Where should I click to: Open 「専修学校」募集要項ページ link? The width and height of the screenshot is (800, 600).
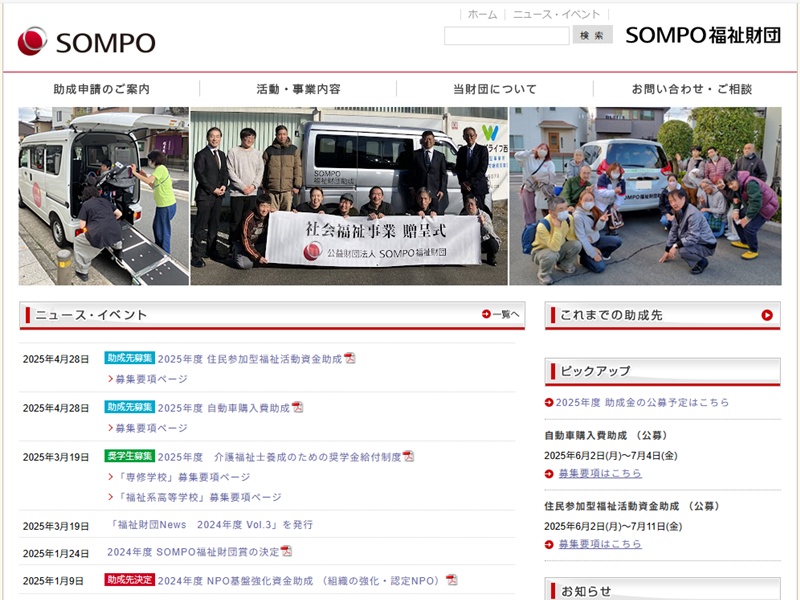tap(183, 477)
